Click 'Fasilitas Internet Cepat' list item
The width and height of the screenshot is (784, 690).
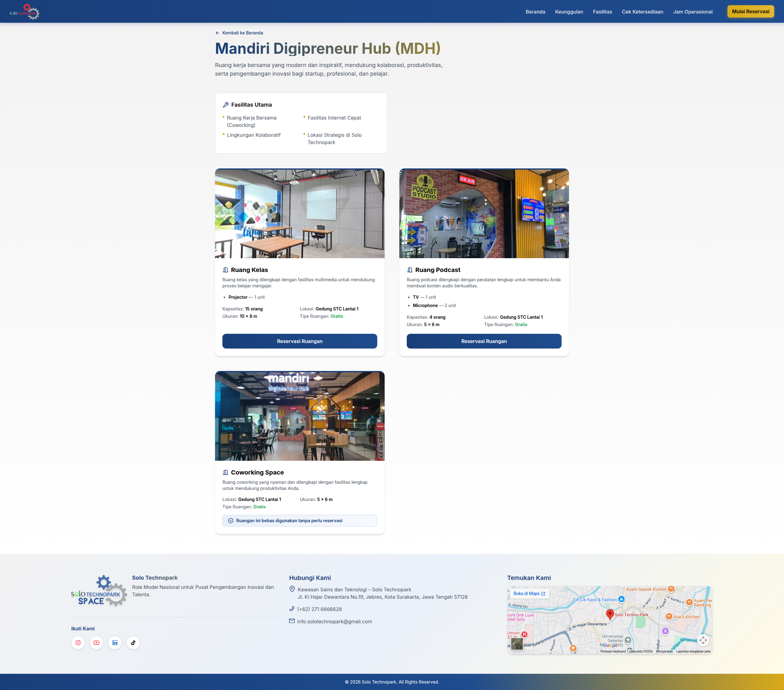click(334, 118)
